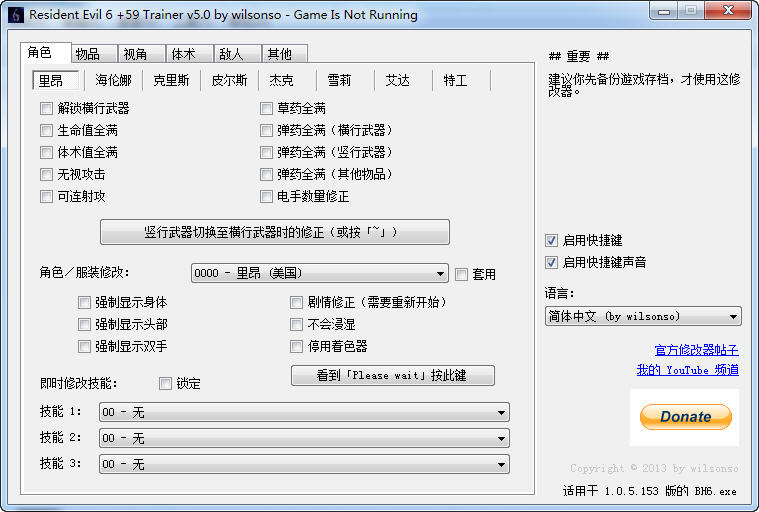Switch to the 视角 tab

click(142, 54)
